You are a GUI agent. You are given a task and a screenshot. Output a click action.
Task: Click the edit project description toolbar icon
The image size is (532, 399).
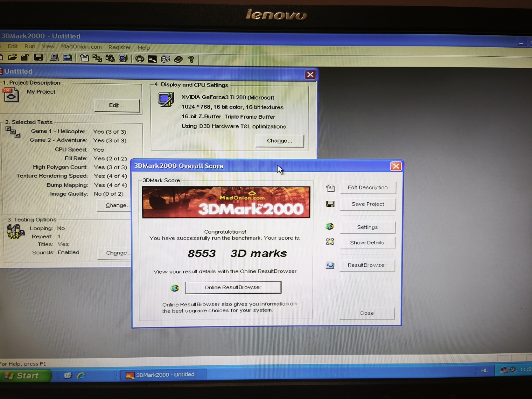[x=84, y=58]
